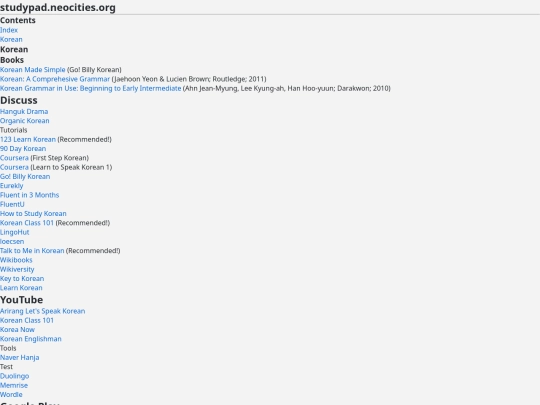This screenshot has width=540, height=405.
Task: Click the Test label
Action: coord(6,367)
